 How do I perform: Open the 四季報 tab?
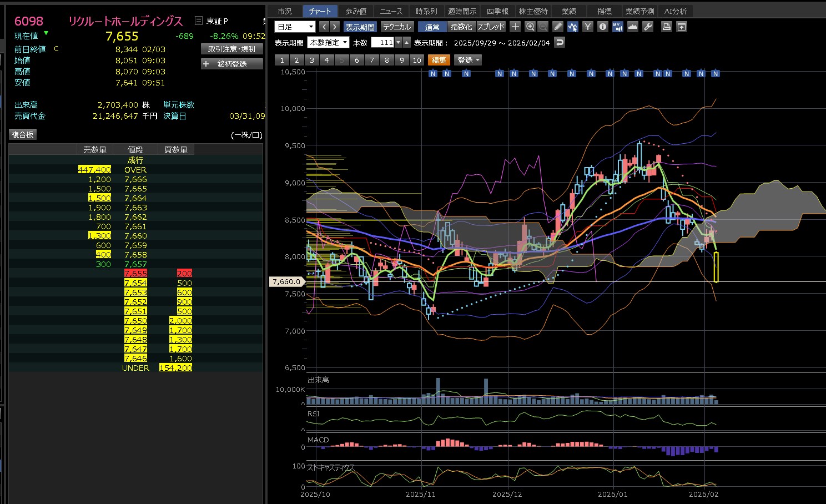(x=497, y=11)
